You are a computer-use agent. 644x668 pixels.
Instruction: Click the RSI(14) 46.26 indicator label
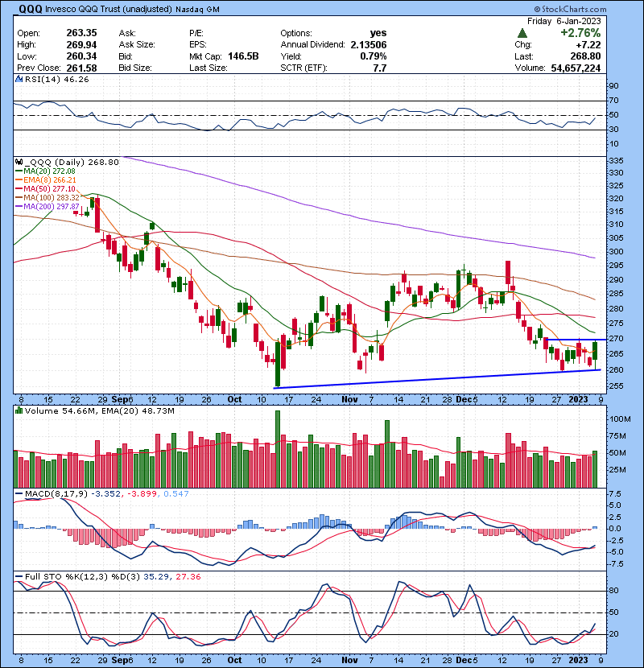pos(56,79)
